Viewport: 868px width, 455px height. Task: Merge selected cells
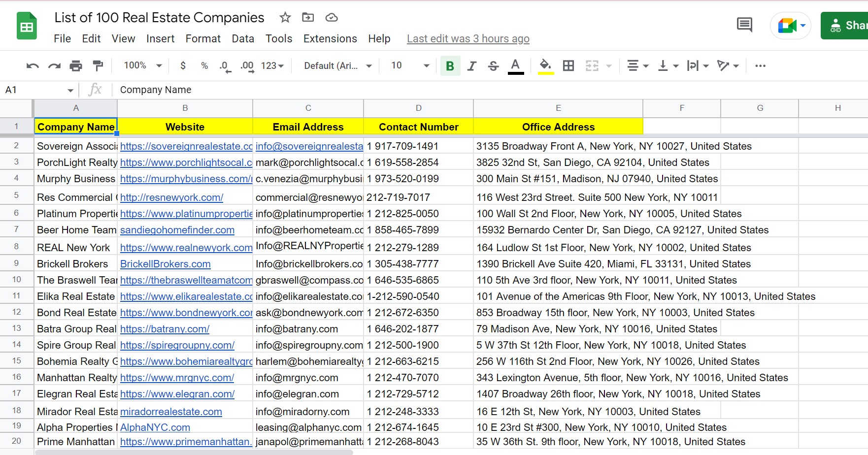point(592,65)
